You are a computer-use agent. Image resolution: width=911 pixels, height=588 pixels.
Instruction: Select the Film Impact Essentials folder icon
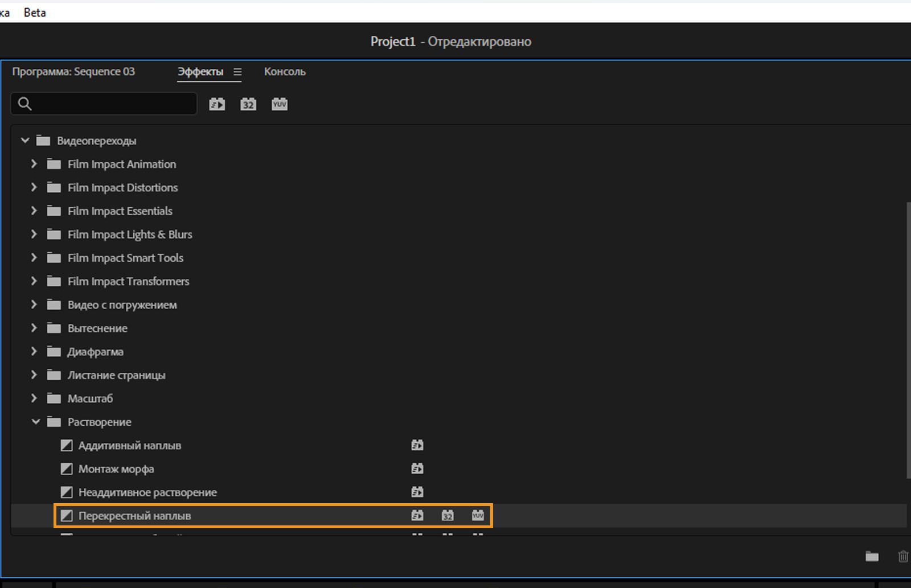click(x=54, y=211)
